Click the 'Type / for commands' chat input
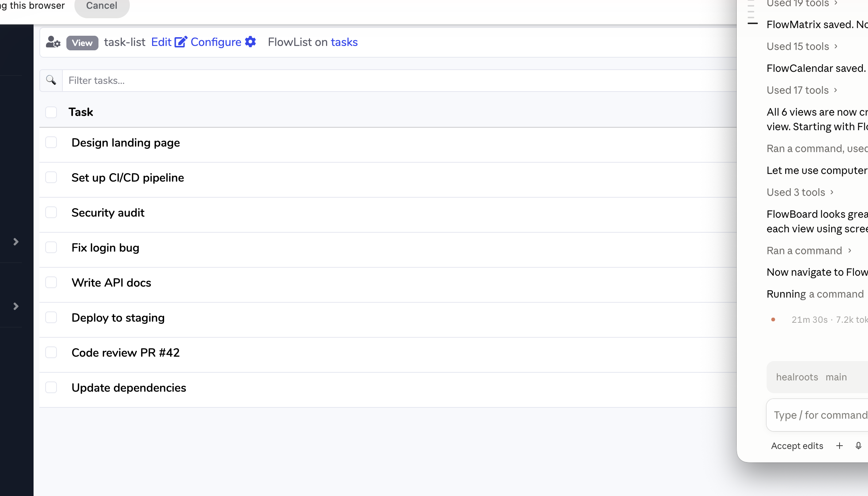868x496 pixels. (817, 415)
